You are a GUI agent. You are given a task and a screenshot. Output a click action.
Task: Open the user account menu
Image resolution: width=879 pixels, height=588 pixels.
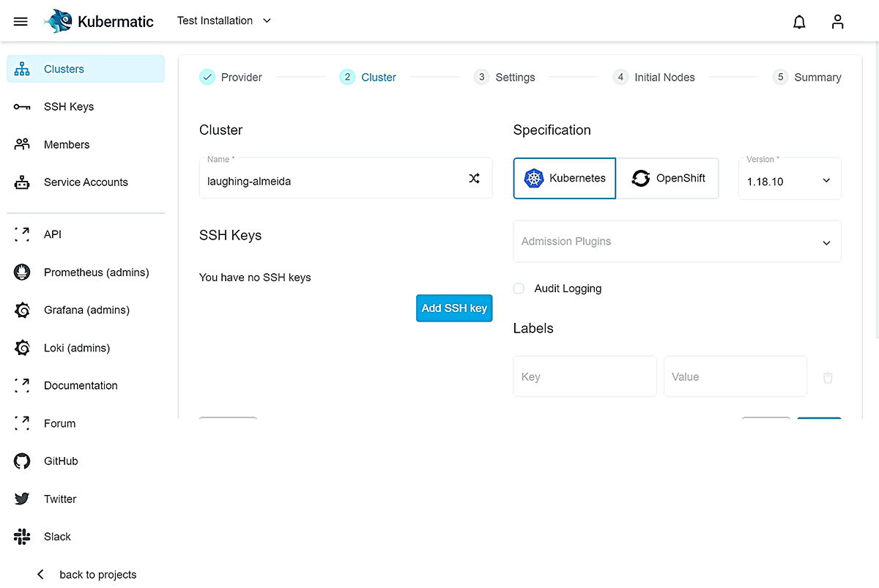point(837,21)
